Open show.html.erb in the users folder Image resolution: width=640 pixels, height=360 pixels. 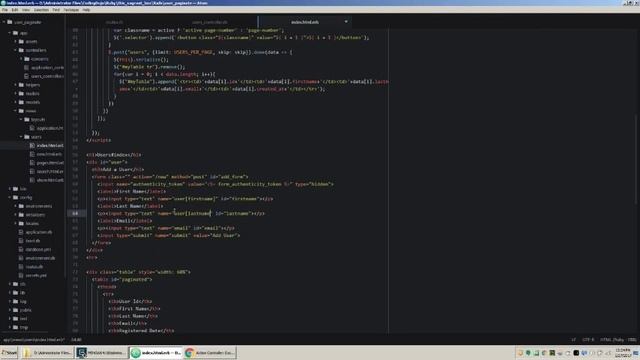(x=50, y=180)
